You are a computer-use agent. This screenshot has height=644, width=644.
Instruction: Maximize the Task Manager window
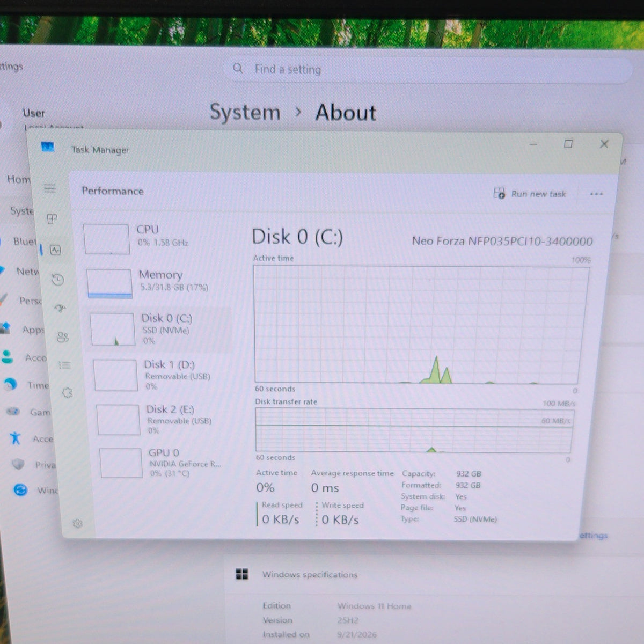click(568, 144)
